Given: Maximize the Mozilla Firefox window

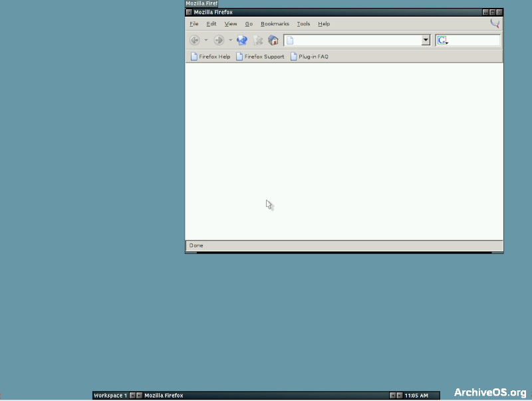Looking at the screenshot, I should click(492, 12).
